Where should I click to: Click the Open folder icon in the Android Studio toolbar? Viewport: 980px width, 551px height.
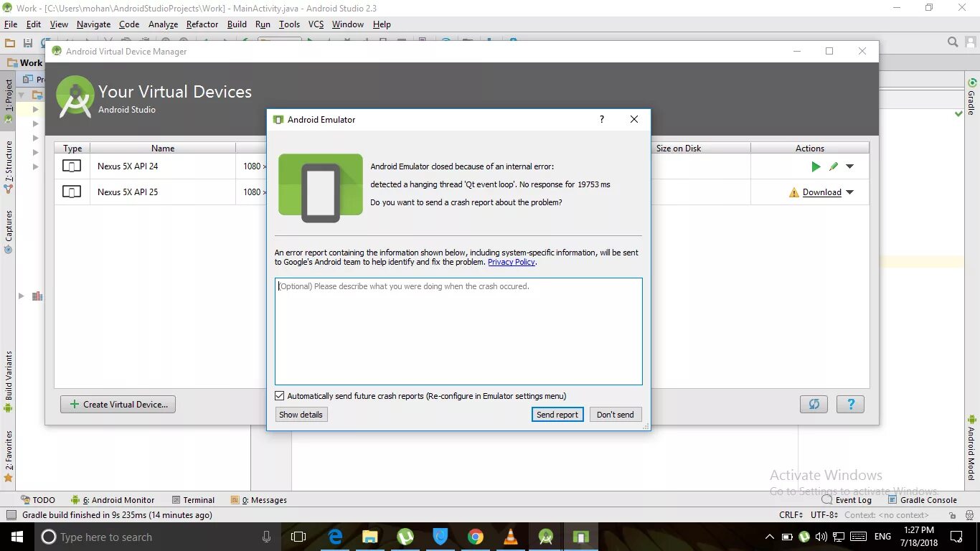coord(10,43)
